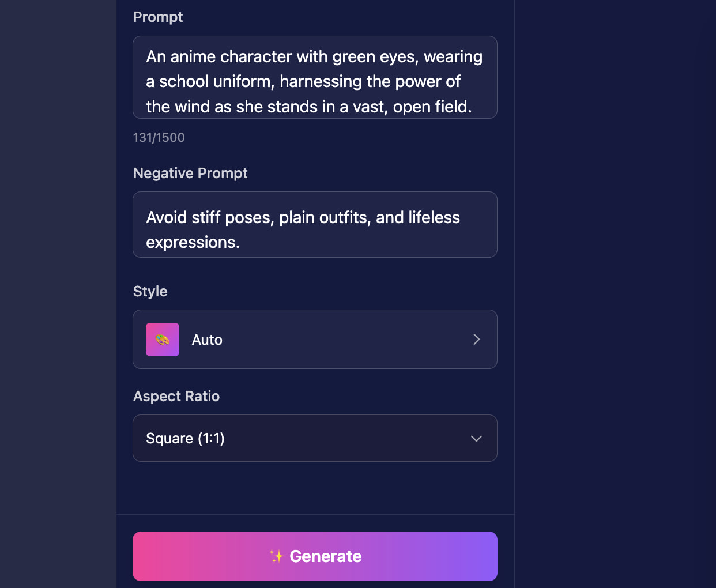Viewport: 716px width, 588px height.
Task: Click the sparkle icon on the Generate button
Action: (x=277, y=556)
